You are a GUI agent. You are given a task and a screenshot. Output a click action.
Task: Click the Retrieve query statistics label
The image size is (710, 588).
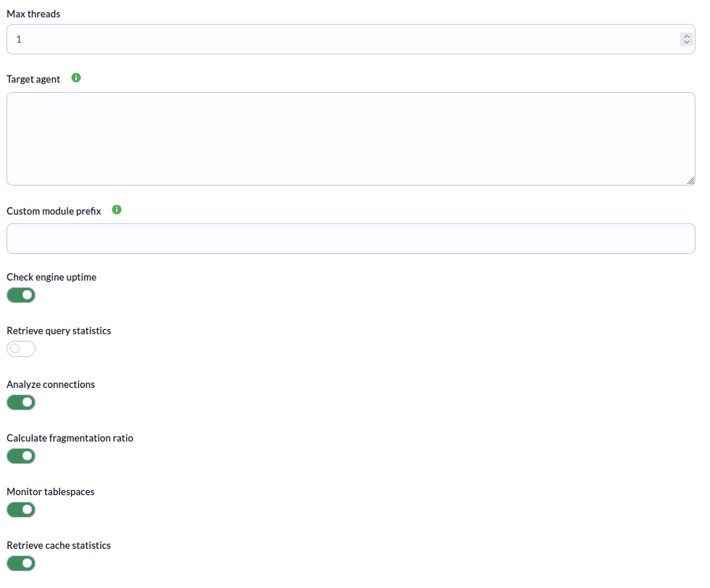59,331
